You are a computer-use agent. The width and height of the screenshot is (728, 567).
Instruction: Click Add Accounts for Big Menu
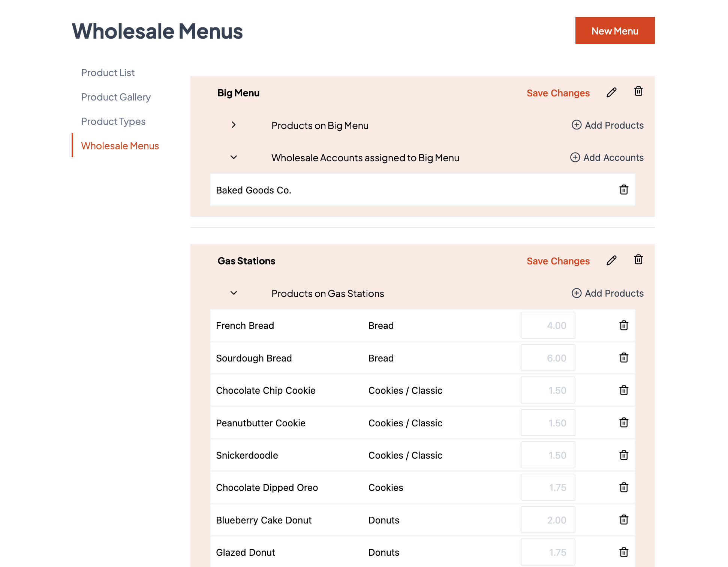(607, 157)
